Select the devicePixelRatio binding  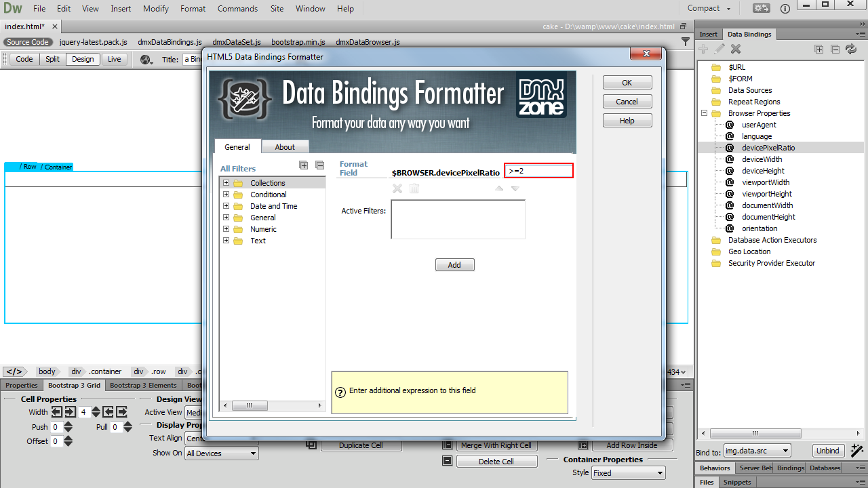point(768,148)
